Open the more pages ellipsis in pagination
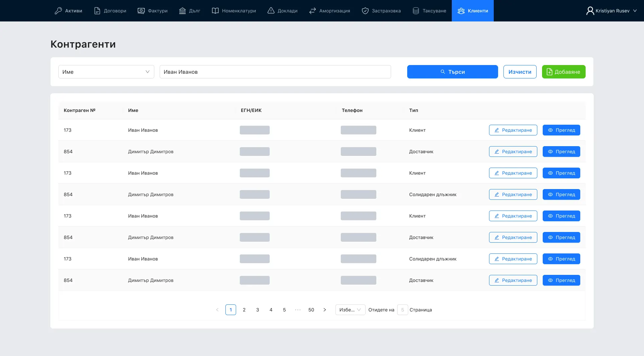This screenshot has width=644, height=356. click(298, 310)
